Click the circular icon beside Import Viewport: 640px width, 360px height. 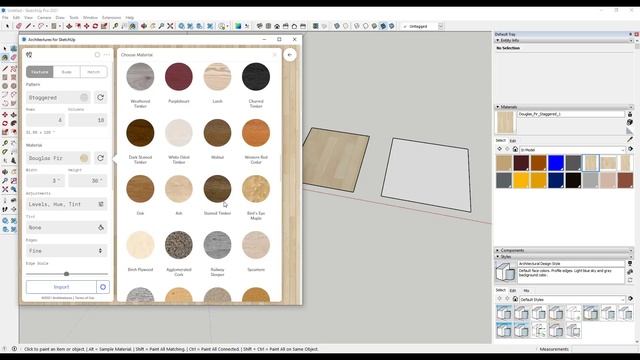pyautogui.click(x=103, y=287)
